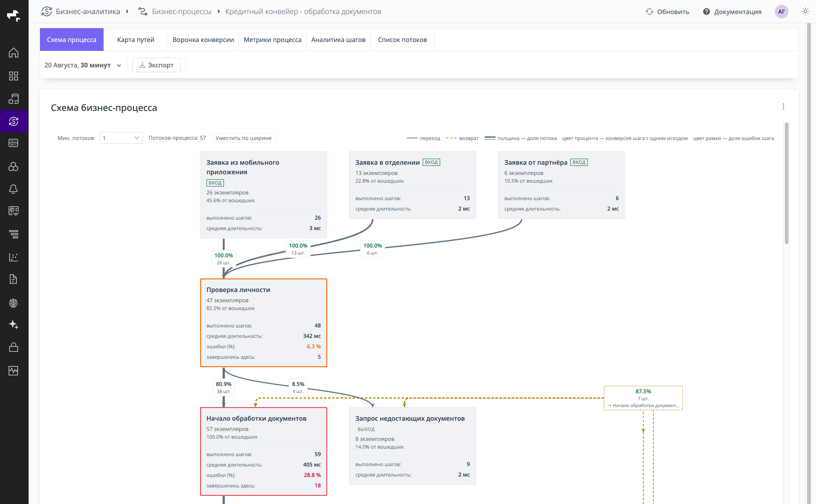Select the Запрос недостающих документов card

coord(412,446)
